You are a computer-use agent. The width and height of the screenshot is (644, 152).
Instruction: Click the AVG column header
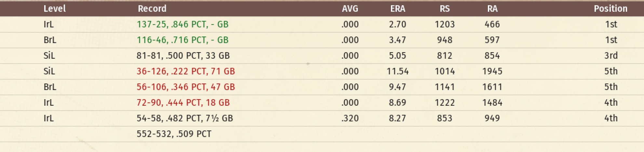coord(350,8)
